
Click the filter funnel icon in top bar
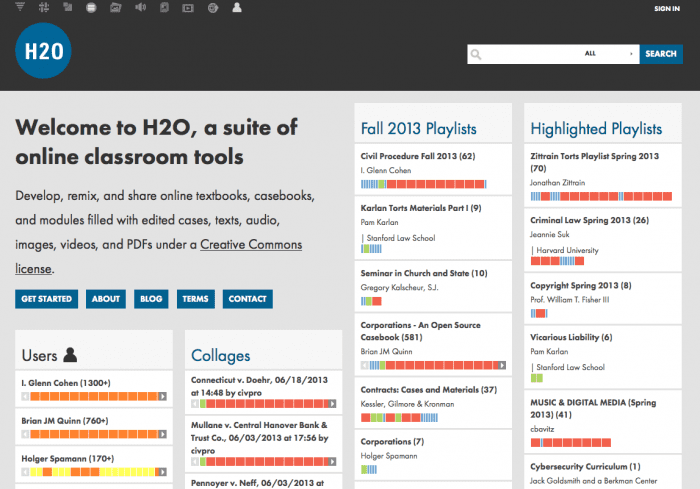(x=20, y=8)
